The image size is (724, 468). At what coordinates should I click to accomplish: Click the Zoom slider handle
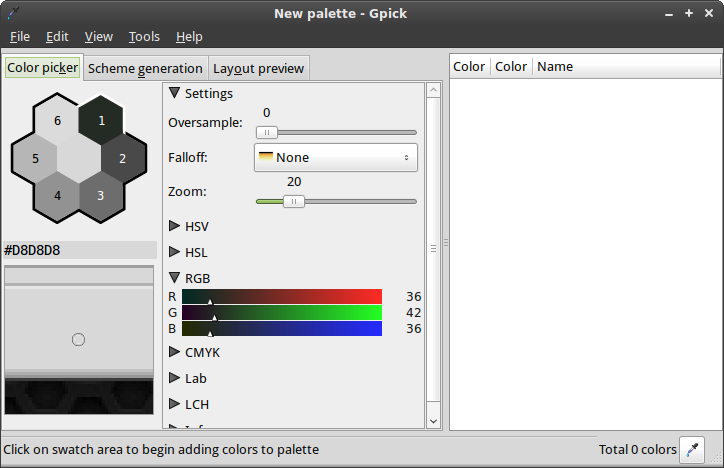[294, 201]
